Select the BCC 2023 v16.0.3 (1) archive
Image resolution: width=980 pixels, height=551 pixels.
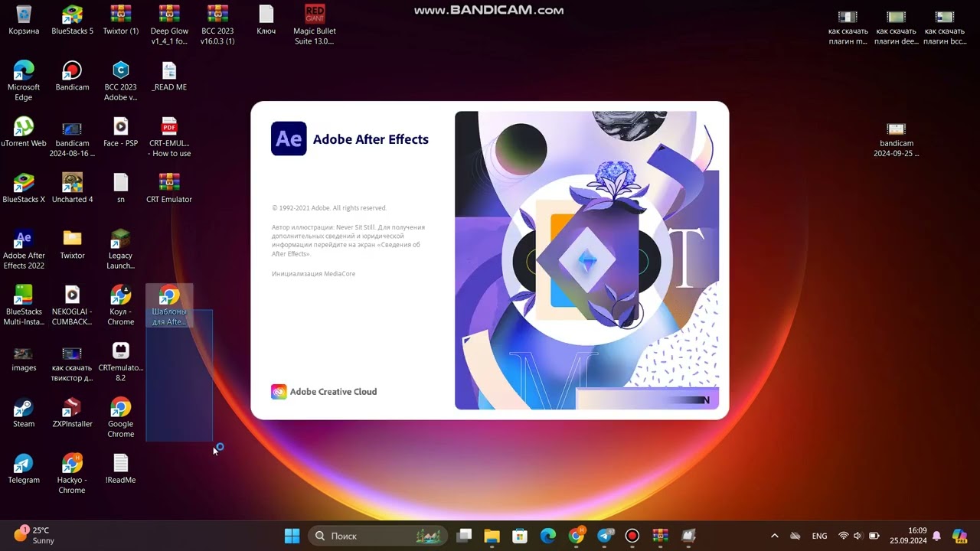(x=217, y=25)
